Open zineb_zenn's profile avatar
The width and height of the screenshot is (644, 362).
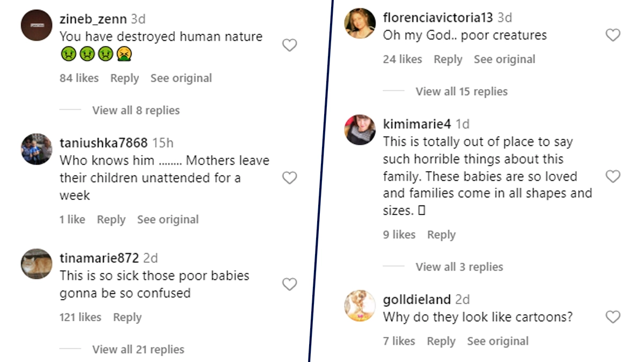(36, 25)
